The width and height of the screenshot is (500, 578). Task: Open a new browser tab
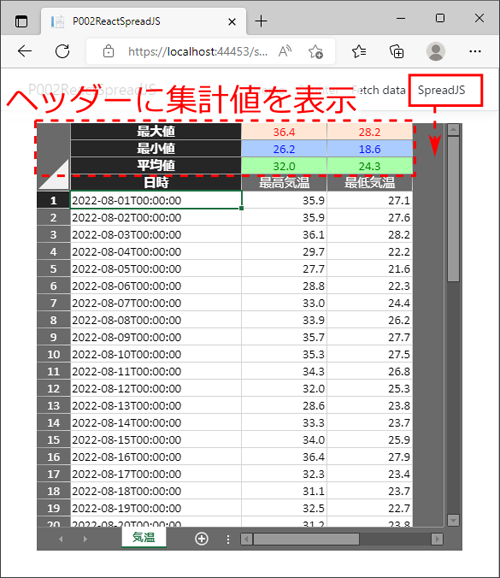261,21
